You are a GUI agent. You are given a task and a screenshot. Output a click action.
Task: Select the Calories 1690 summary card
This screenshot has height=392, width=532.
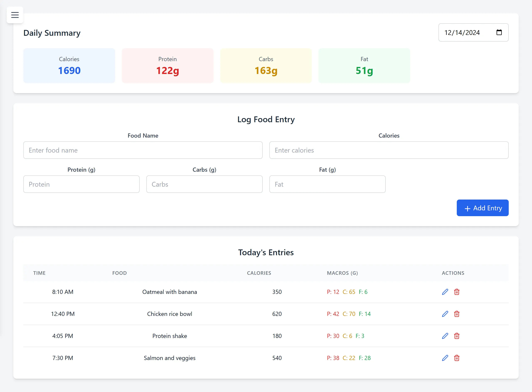(69, 66)
